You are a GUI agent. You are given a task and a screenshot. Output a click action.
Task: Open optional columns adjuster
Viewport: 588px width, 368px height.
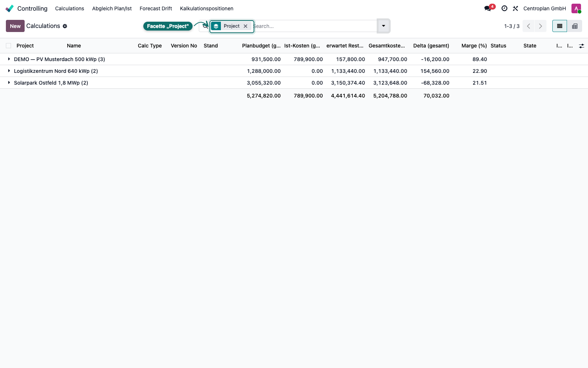click(x=581, y=46)
